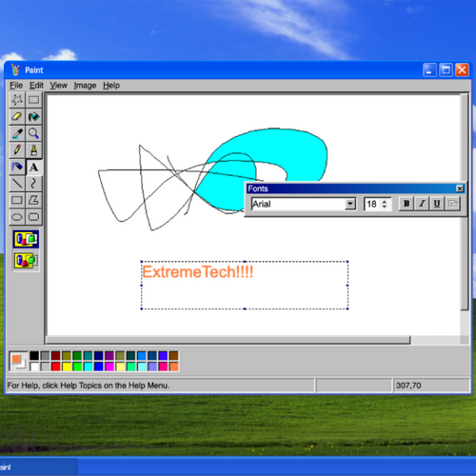This screenshot has height=476, width=476.
Task: Switch to the Airbrush spray tool
Action: (x=17, y=167)
